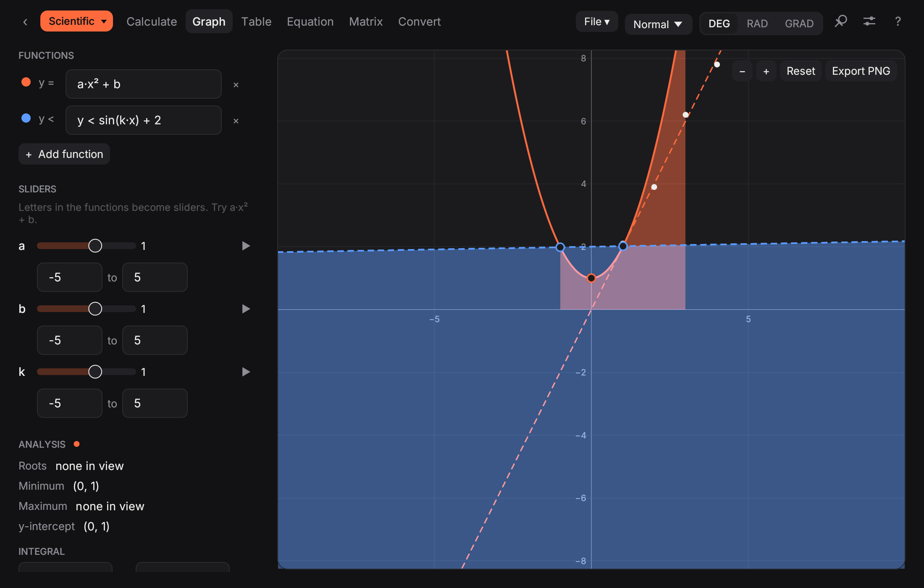Zoom in the graph with plus button
The height and width of the screenshot is (588, 924).
click(766, 71)
